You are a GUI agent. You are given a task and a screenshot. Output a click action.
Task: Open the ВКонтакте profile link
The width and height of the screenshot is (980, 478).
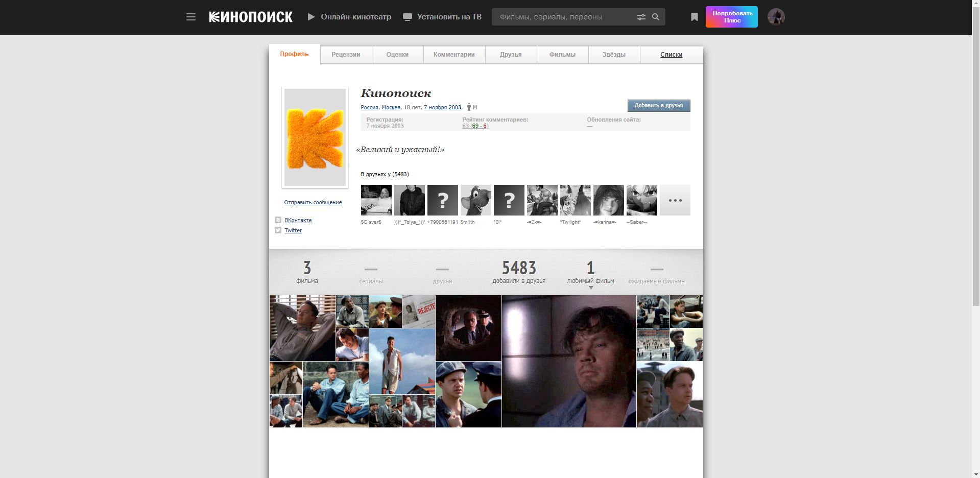298,220
